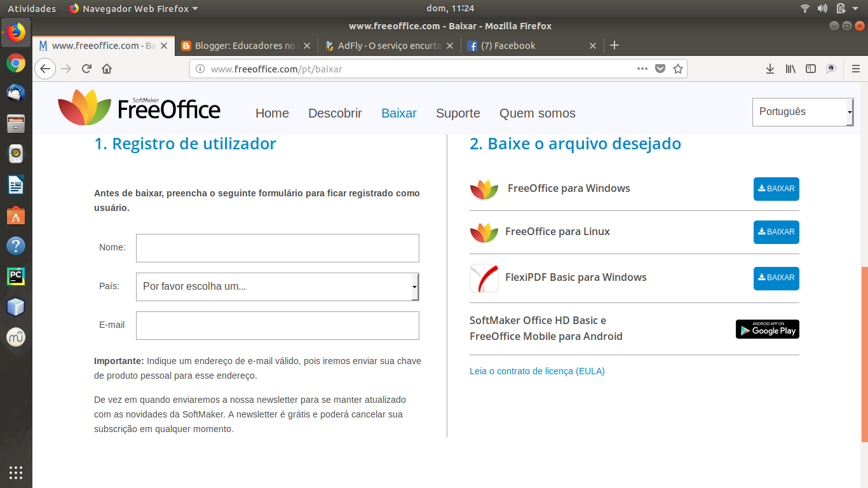Toggle the sidebar view icon
Image resolution: width=868 pixels, height=488 pixels.
(x=811, y=69)
